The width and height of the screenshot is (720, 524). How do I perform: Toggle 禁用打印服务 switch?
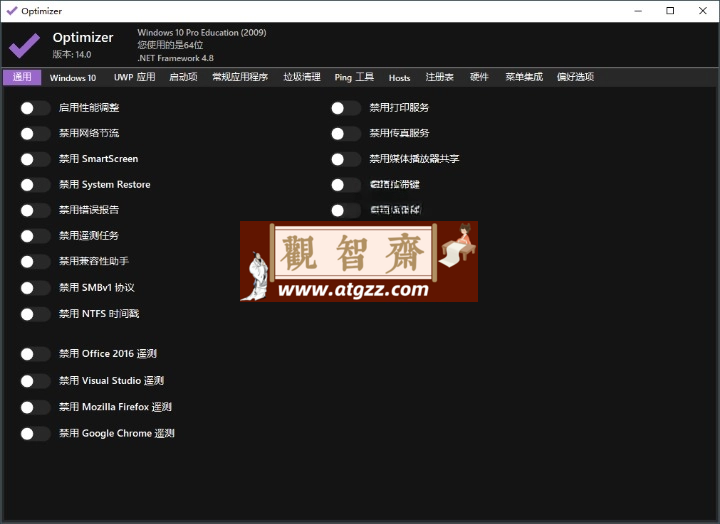click(346, 108)
